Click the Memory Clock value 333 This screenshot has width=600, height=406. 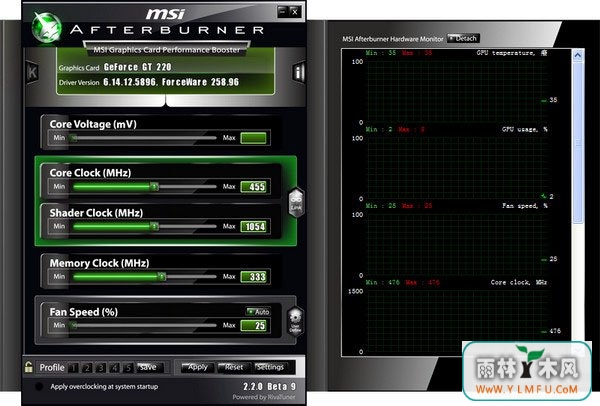coord(253,276)
